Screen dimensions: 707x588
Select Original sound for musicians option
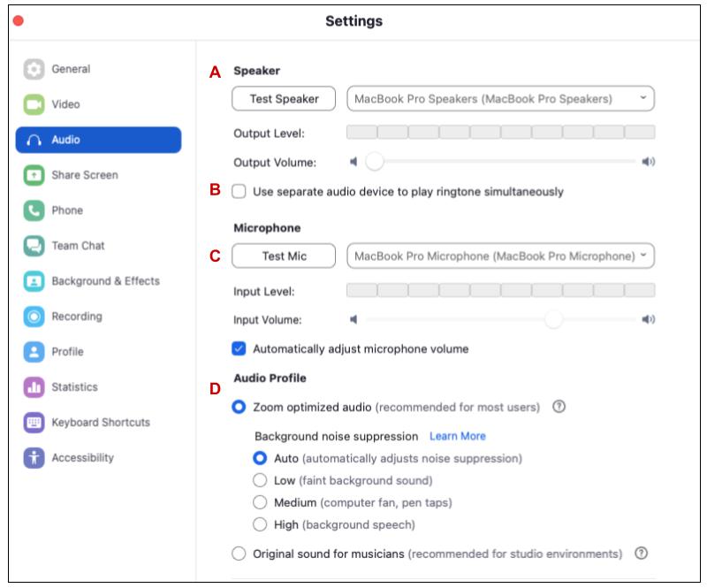pyautogui.click(x=239, y=554)
